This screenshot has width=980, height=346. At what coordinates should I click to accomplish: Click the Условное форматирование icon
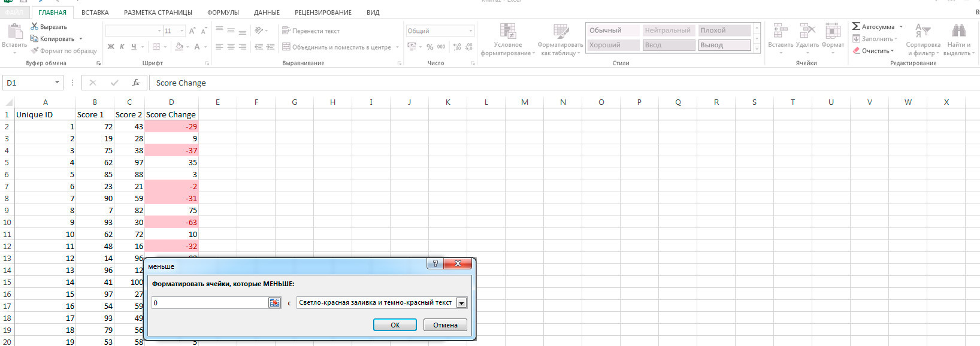[x=508, y=32]
